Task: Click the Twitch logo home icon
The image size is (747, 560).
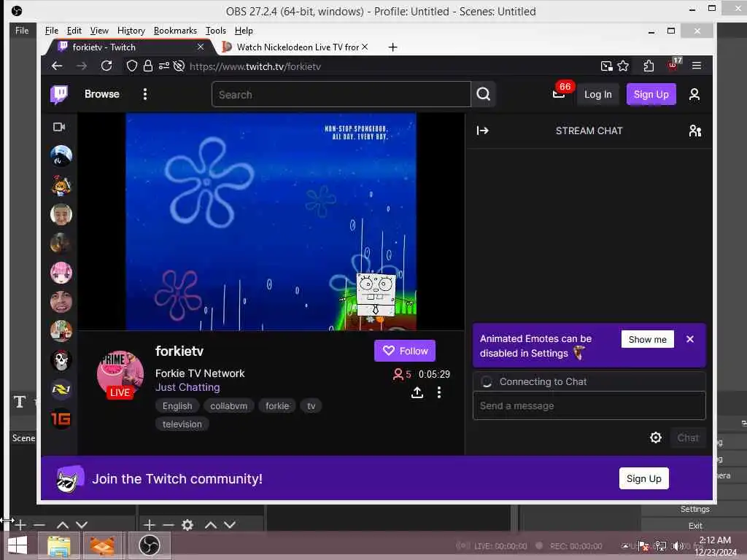Action: click(x=59, y=94)
